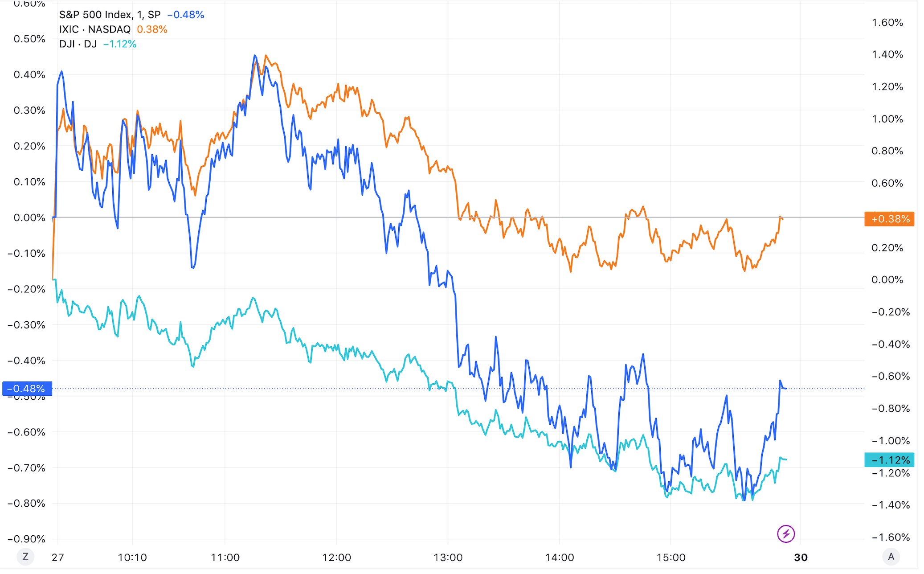The width and height of the screenshot is (924, 574).
Task: Click the 15:00 time axis label
Action: [x=671, y=558]
